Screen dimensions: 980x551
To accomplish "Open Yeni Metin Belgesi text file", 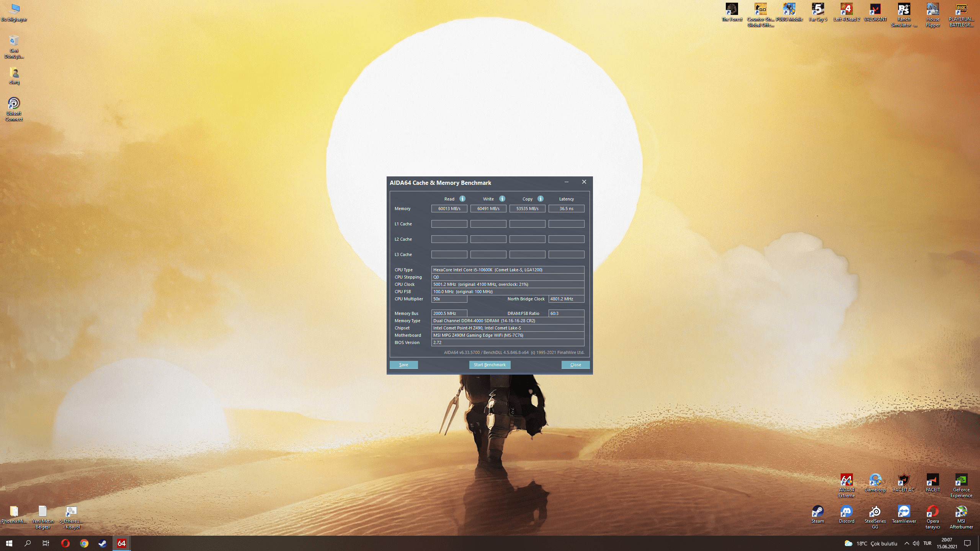I will [x=43, y=517].
